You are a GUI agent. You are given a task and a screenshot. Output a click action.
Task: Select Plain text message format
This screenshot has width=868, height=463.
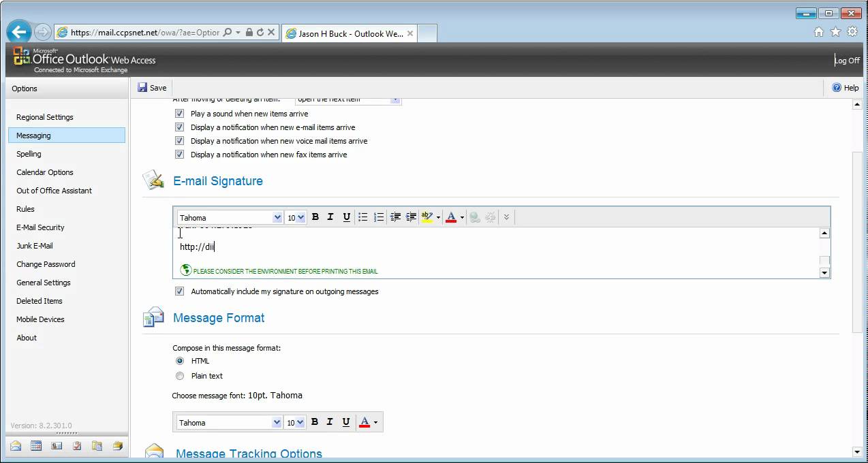(180, 376)
